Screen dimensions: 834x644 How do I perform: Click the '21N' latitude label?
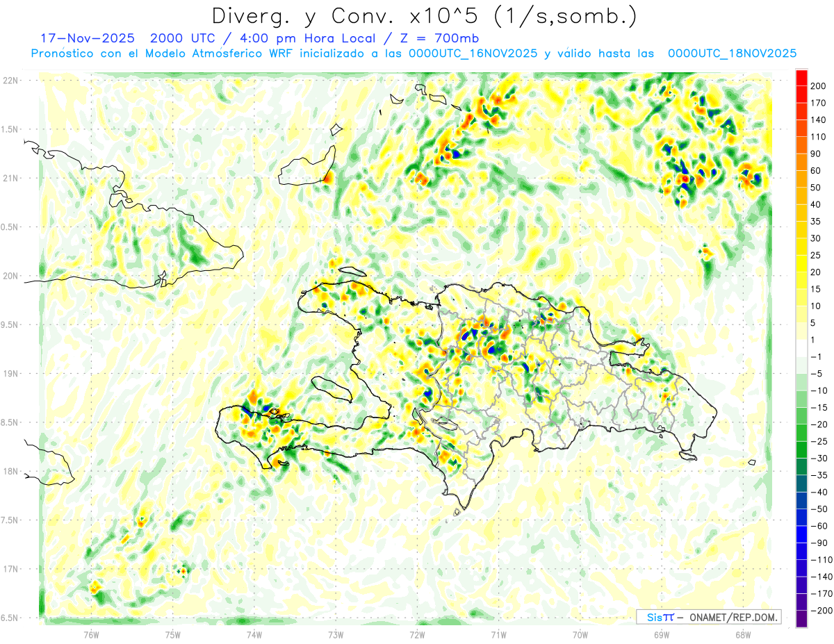click(x=10, y=178)
